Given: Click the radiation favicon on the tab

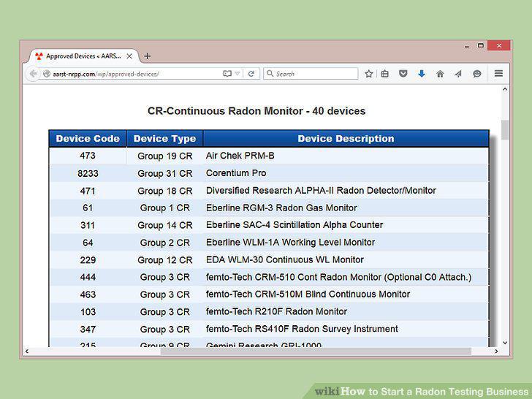Looking at the screenshot, I should 39,56.
